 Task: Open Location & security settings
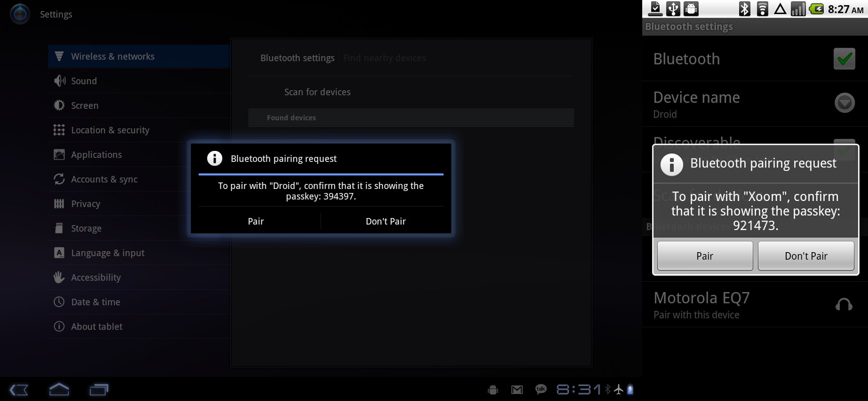point(110,130)
